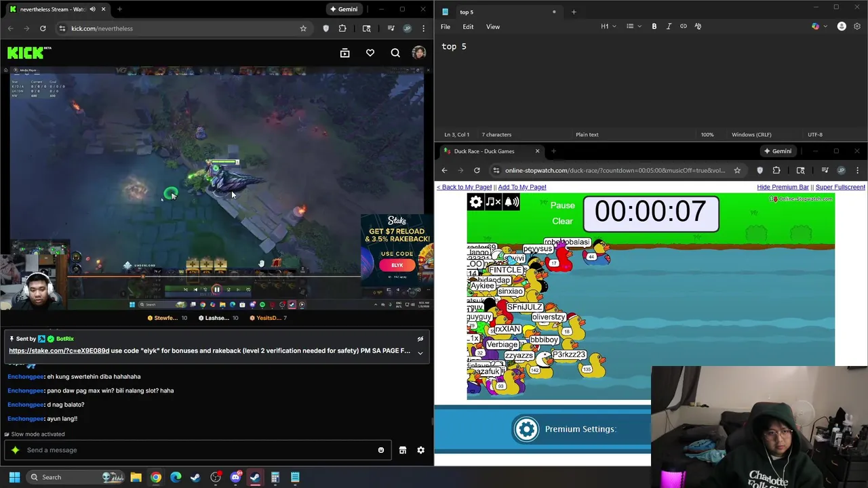The width and height of the screenshot is (868, 488).
Task: Expand list style dropdown in Notepad
Action: [x=633, y=26]
